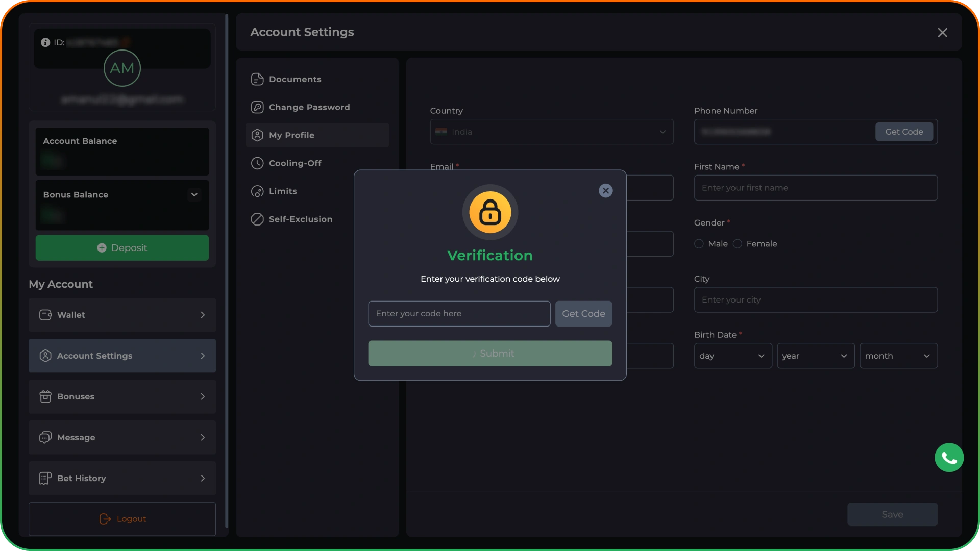Image resolution: width=980 pixels, height=551 pixels.
Task: Click the Bet History receipt icon
Action: click(x=45, y=478)
